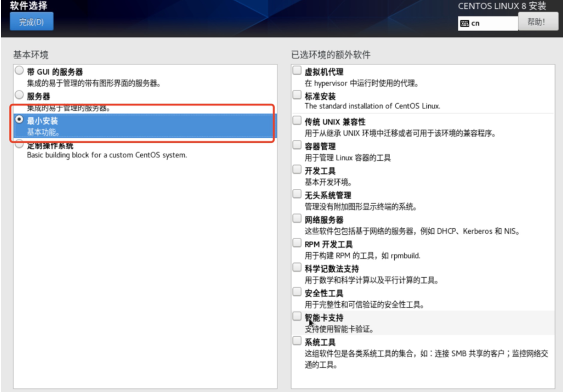Click 'The standard installation of CentOS Linux.' text
The image size is (563, 392).
(372, 106)
